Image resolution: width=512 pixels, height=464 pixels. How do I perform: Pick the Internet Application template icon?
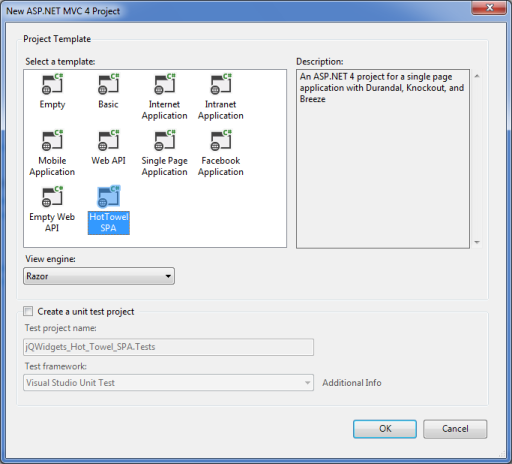click(165, 84)
